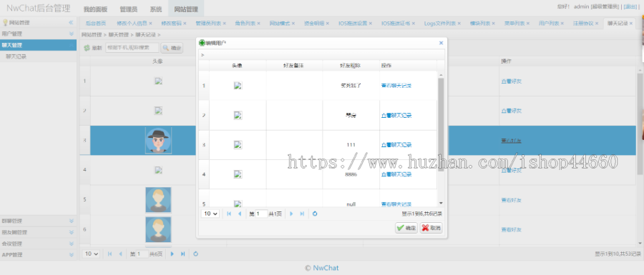Click the main grid vertical scrollbar thumb
The height and width of the screenshot is (275, 644).
(x=640, y=124)
